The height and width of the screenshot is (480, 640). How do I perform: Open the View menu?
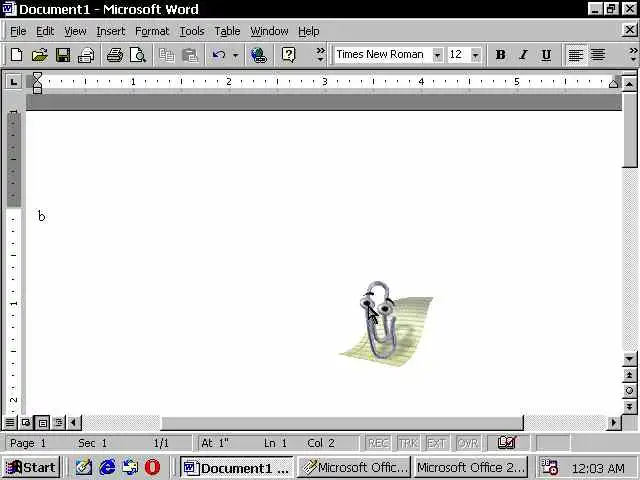[75, 31]
